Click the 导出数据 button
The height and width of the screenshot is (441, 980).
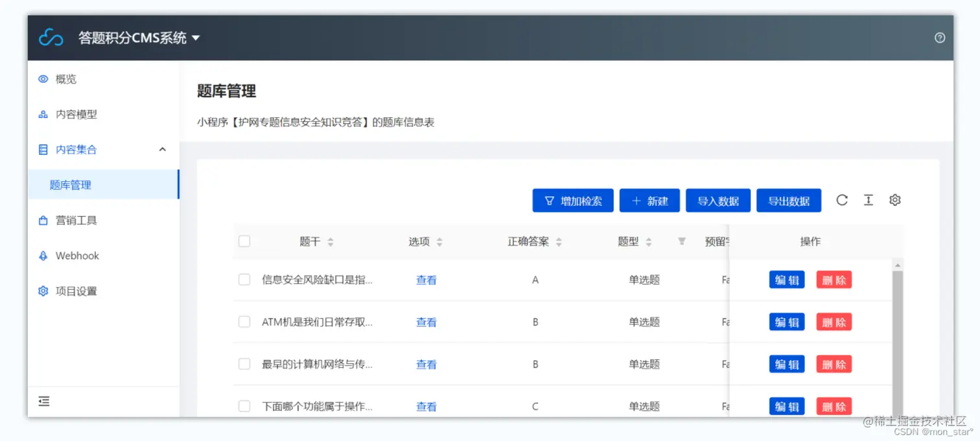tap(789, 201)
